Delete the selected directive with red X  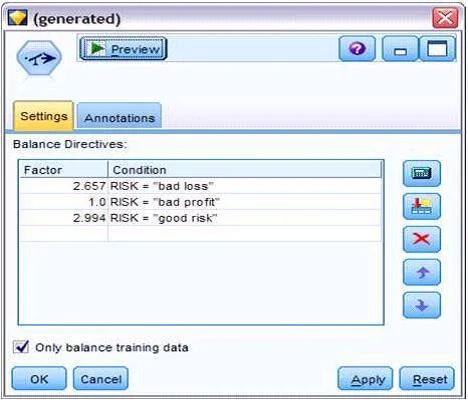pyautogui.click(x=422, y=239)
